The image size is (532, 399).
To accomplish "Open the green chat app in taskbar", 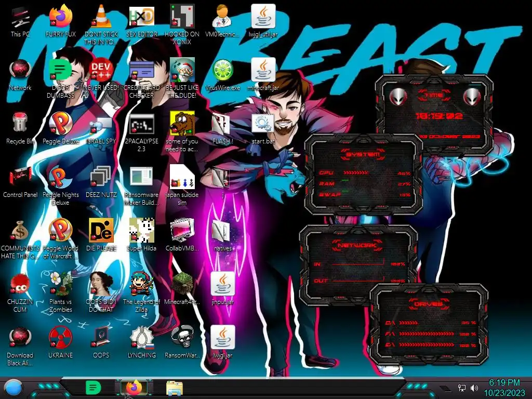I will [94, 388].
